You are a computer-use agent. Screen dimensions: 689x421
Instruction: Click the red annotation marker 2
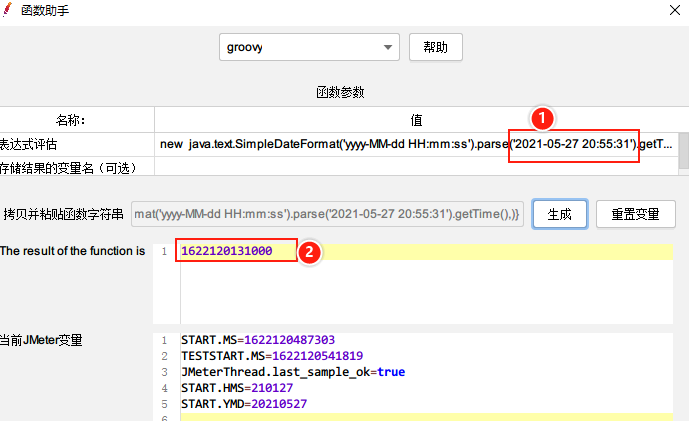[x=309, y=252]
